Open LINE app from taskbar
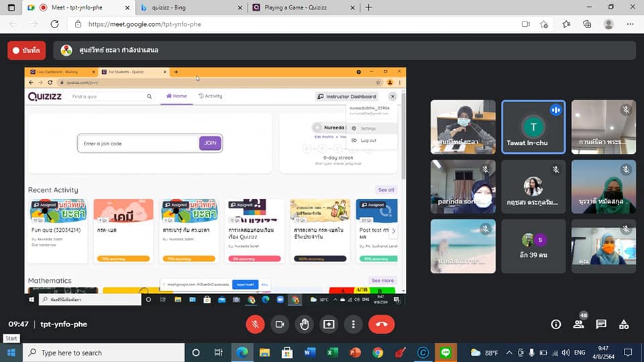 (445, 353)
